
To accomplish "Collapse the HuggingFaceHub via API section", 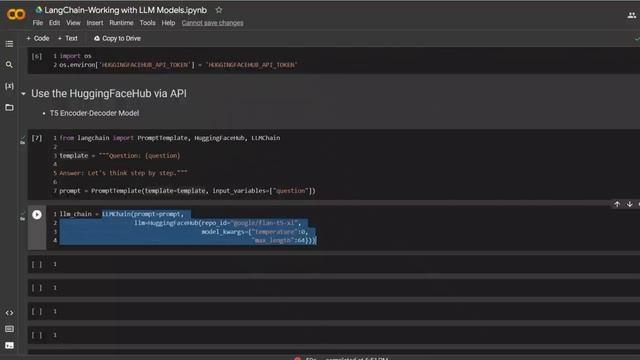I will (23, 94).
